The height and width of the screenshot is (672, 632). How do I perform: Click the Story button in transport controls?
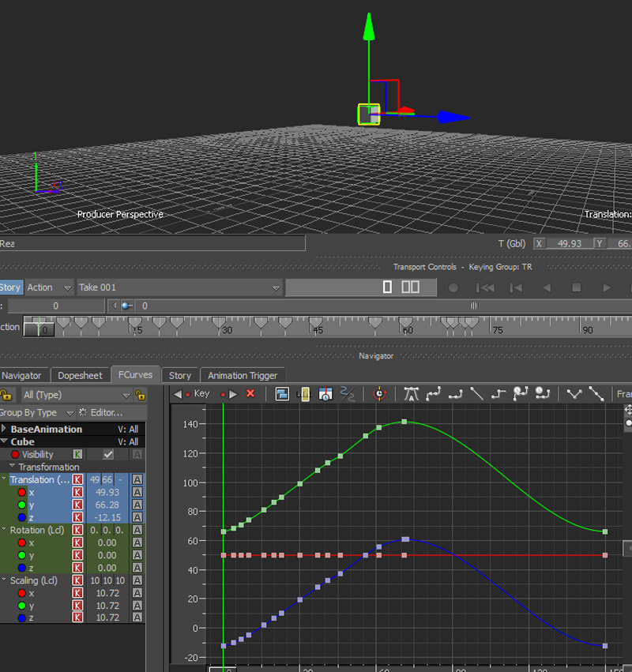pyautogui.click(x=11, y=287)
